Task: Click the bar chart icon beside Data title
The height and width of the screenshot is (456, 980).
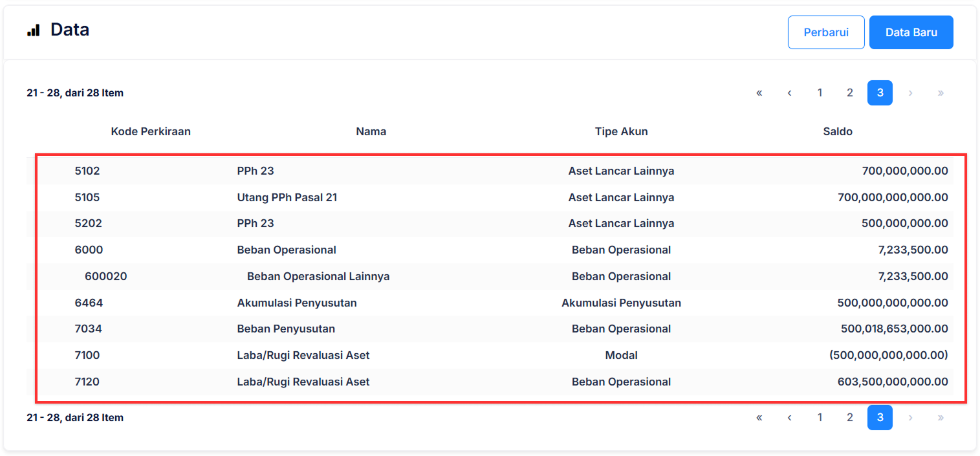Action: click(33, 30)
